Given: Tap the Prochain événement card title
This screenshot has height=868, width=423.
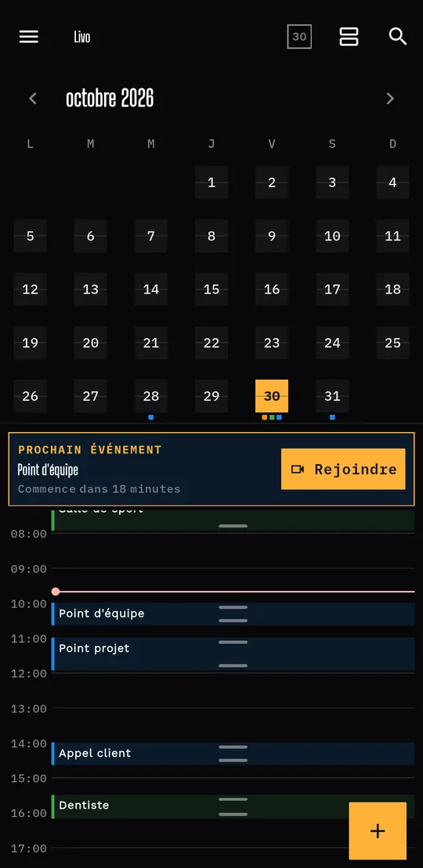Looking at the screenshot, I should [90, 449].
